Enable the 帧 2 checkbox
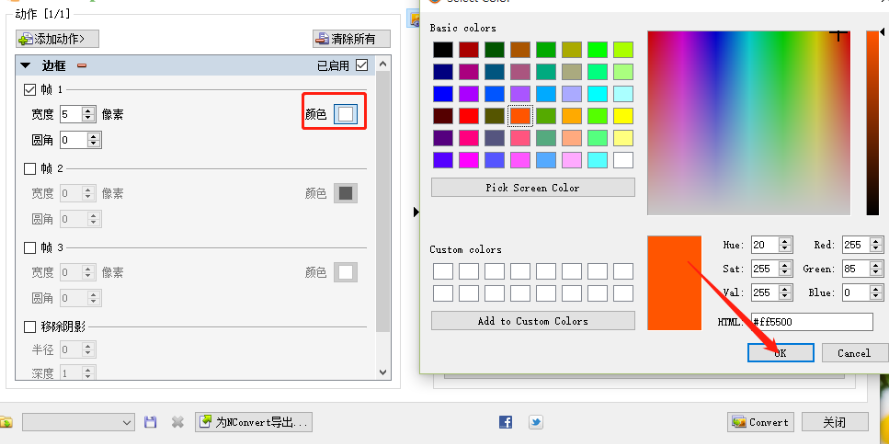Screen dimensions: 891x444 pyautogui.click(x=30, y=168)
